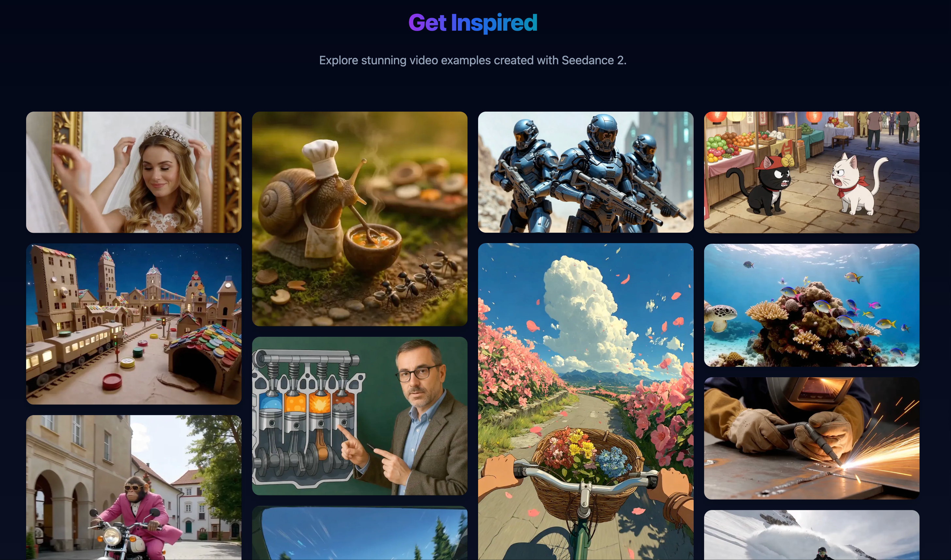Image resolution: width=951 pixels, height=560 pixels.
Task: Open the snail chef cooking soup video
Action: coord(360,219)
